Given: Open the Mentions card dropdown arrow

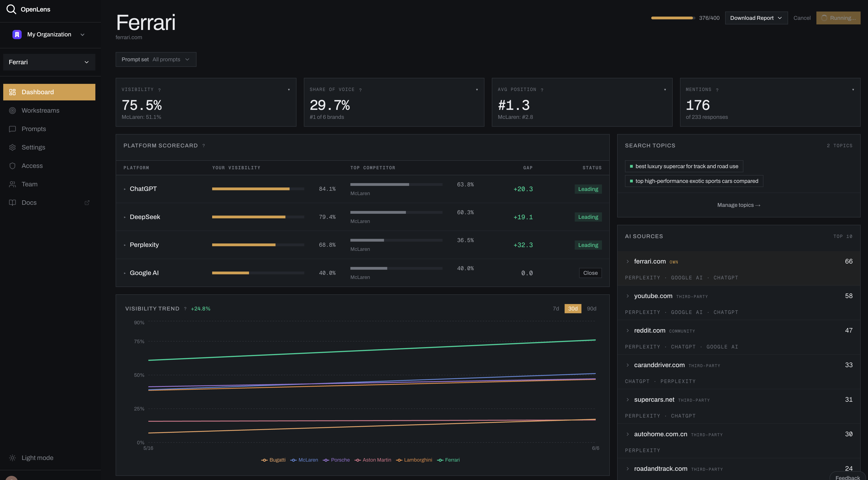Looking at the screenshot, I should click(853, 90).
